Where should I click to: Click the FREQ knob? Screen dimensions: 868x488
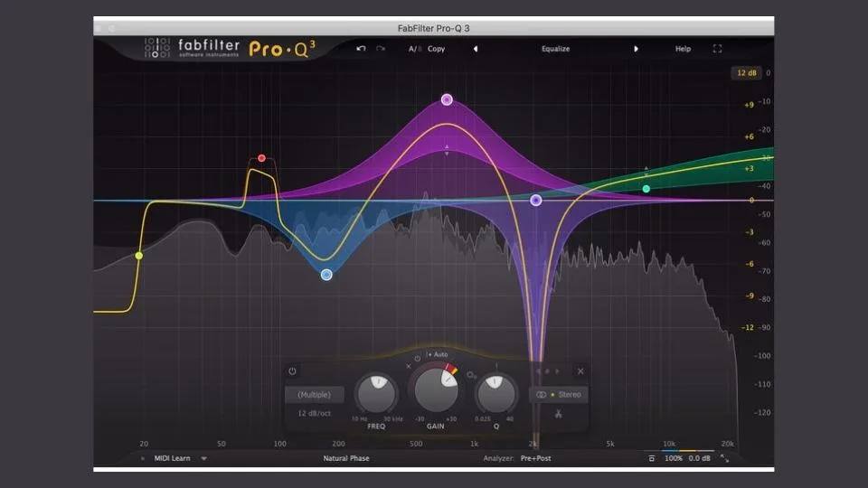coord(377,393)
